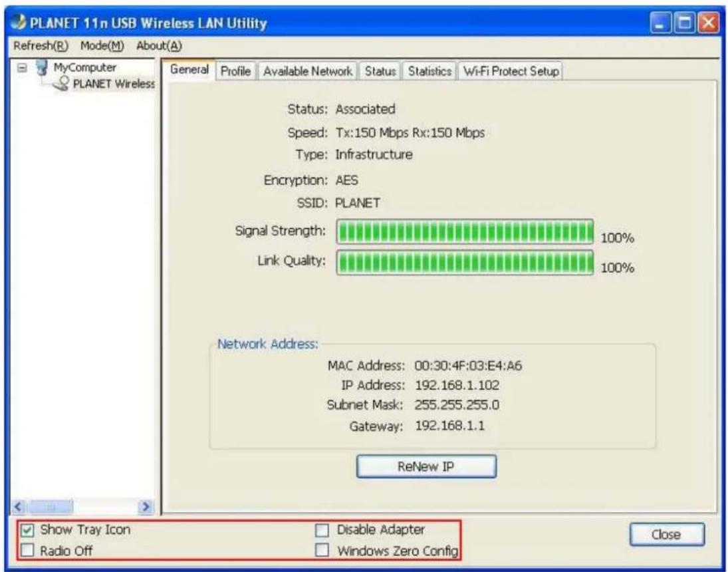This screenshot has width=728, height=572.
Task: Close the window with the red X
Action: pyautogui.click(x=708, y=23)
